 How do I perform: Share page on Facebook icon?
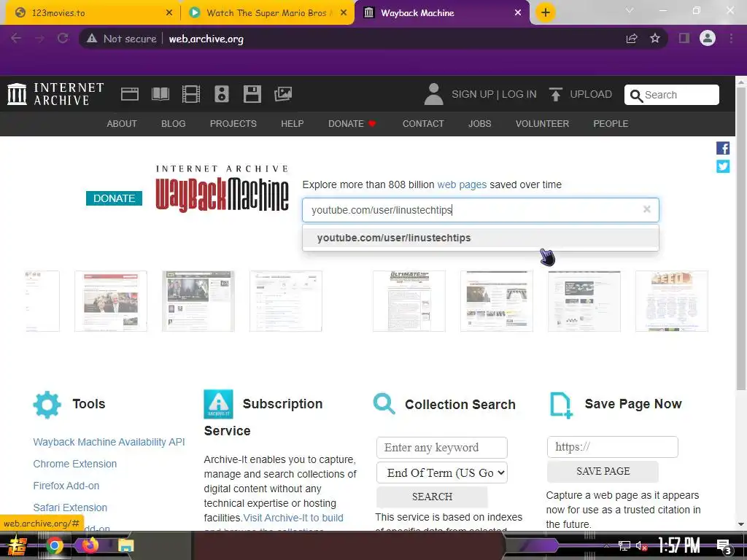click(723, 148)
